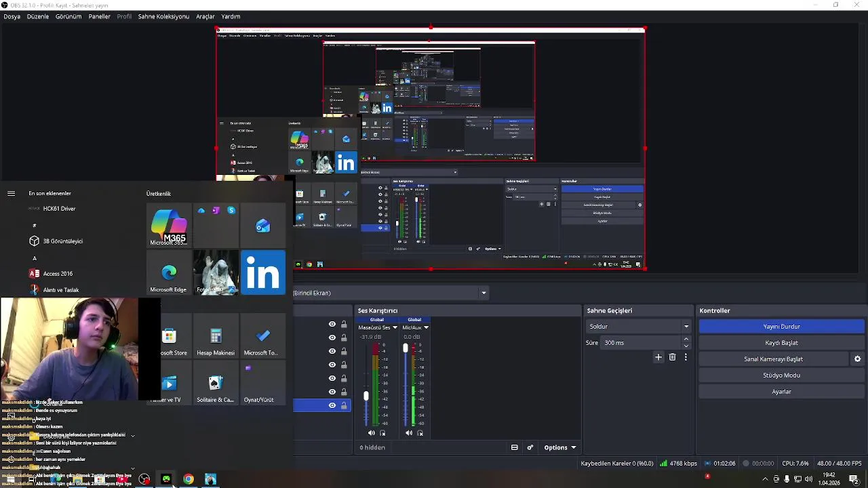The height and width of the screenshot is (488, 868).
Task: Open Windows notification center icon
Action: [854, 479]
